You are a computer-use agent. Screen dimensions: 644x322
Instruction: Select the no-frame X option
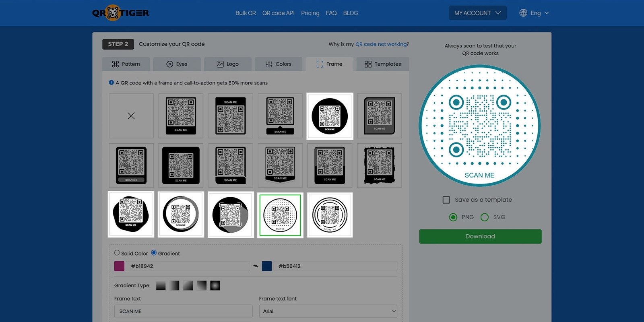click(131, 116)
